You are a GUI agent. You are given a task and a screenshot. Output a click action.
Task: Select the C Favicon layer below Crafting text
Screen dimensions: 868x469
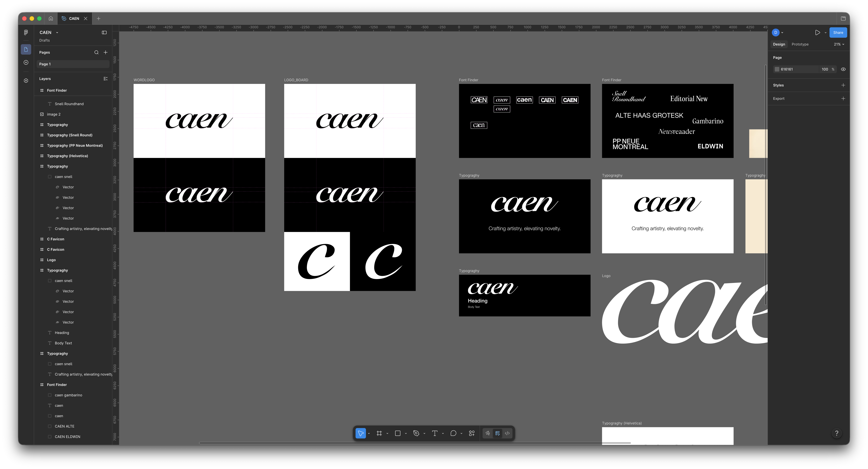coord(73,239)
